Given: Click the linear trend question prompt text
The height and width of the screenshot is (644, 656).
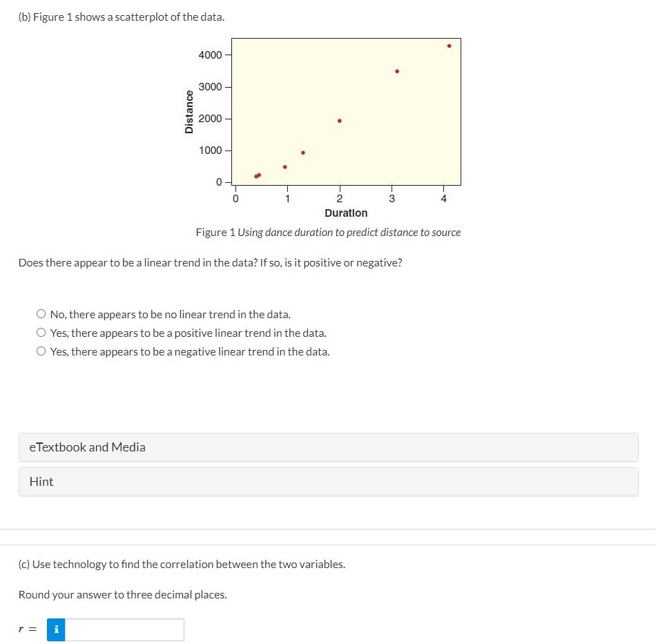Looking at the screenshot, I should pos(210,262).
